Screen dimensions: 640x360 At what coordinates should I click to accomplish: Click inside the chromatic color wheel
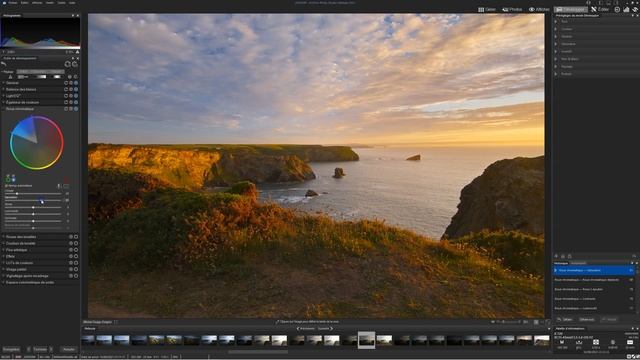click(x=36, y=143)
